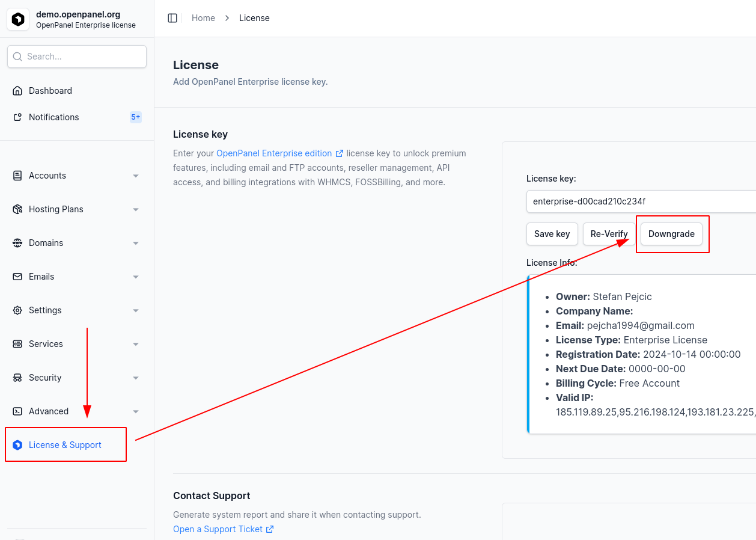Click the Emails envelope icon

(17, 277)
